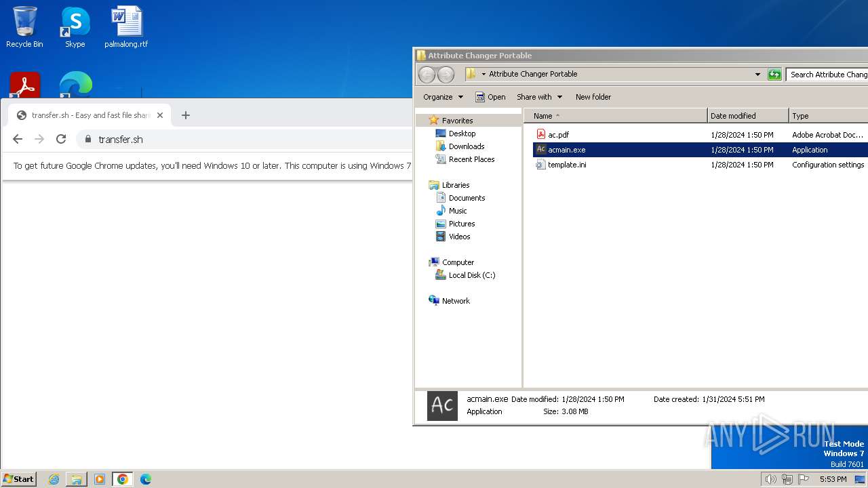This screenshot has width=868, height=488.
Task: Click the template.ini file icon
Action: [x=541, y=164]
